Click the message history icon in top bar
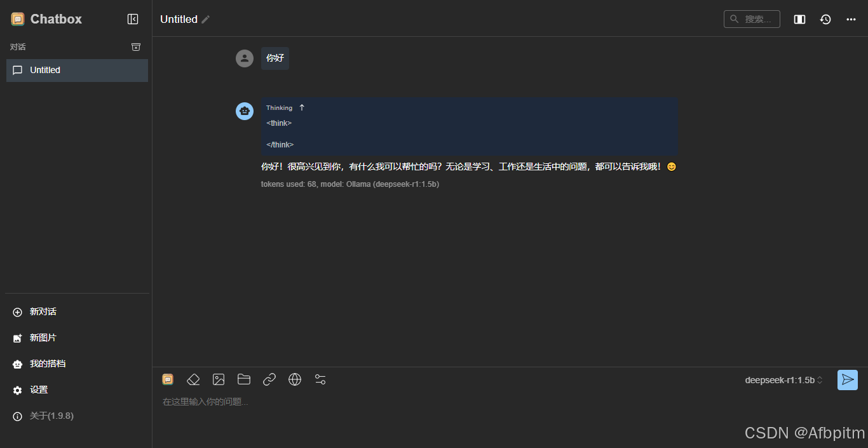Screen dimensions: 868x448 [x=825, y=19]
